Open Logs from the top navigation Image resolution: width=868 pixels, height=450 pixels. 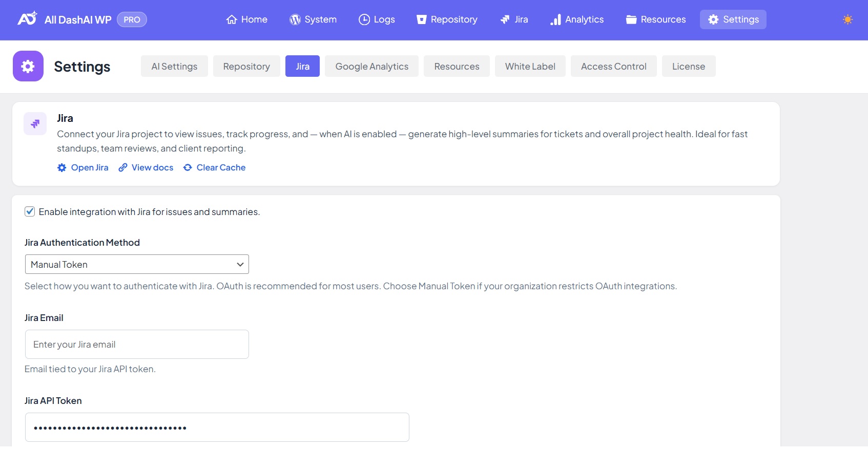pyautogui.click(x=377, y=19)
